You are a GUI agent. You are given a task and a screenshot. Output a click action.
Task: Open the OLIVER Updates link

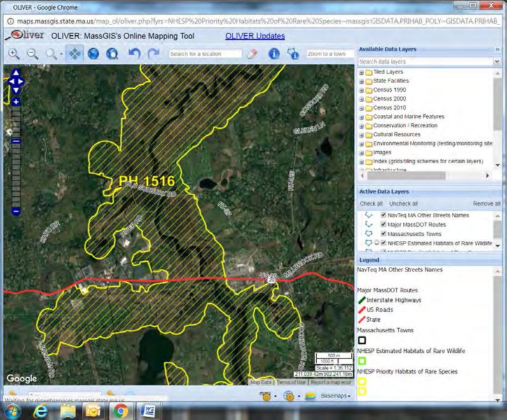click(x=255, y=36)
